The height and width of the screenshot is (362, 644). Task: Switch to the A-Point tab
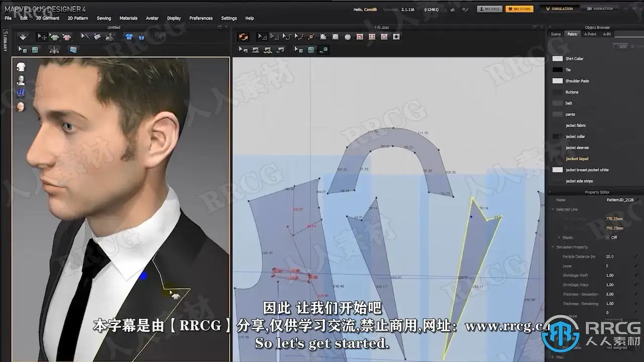590,34
